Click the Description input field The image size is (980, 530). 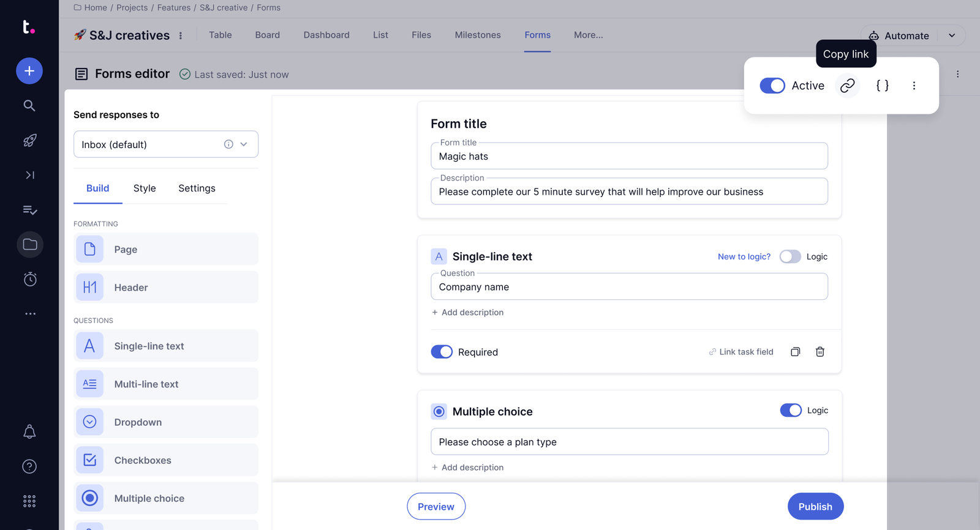[629, 192]
